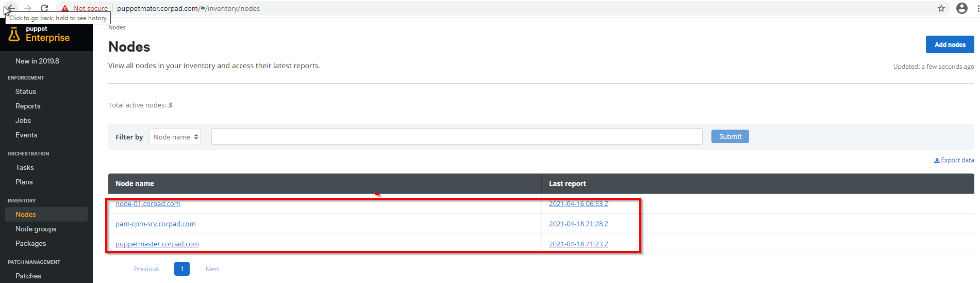Click the Updated a few seconds ago text
The width and height of the screenshot is (980, 283).
pos(934,67)
